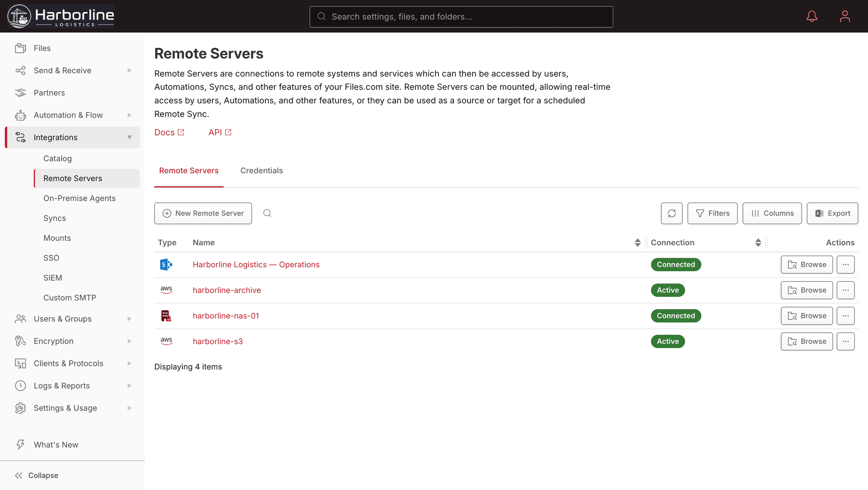Open Harborline Logistics — Operations link
Screen dimensions: 868x490
[256, 264]
